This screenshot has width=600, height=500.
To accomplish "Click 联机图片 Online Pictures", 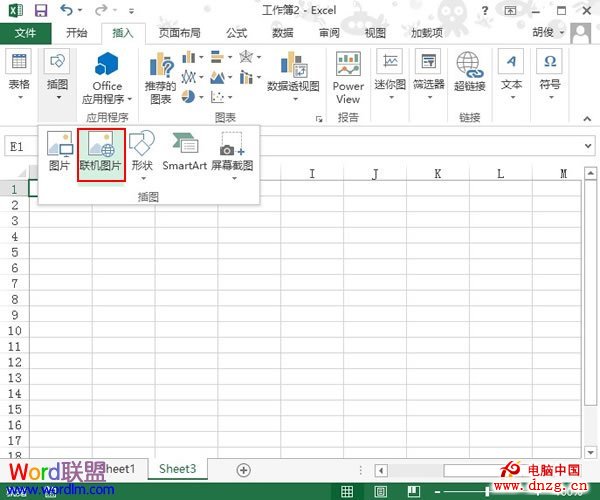I will [x=101, y=155].
